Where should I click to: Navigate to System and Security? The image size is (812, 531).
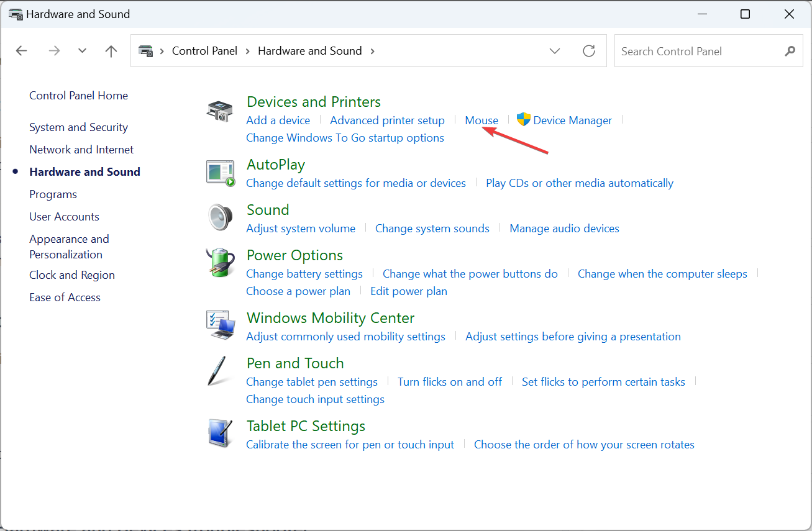click(78, 127)
